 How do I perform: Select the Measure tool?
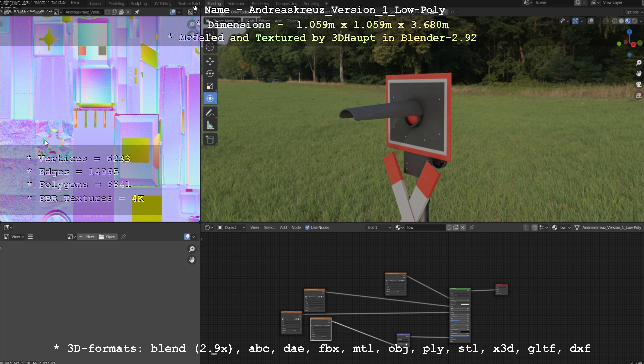coord(210,125)
